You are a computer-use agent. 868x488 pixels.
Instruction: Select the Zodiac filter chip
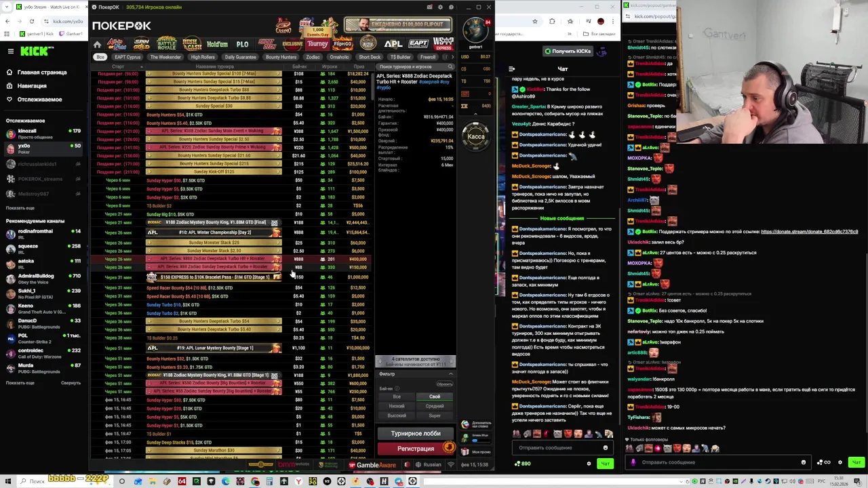pos(313,58)
